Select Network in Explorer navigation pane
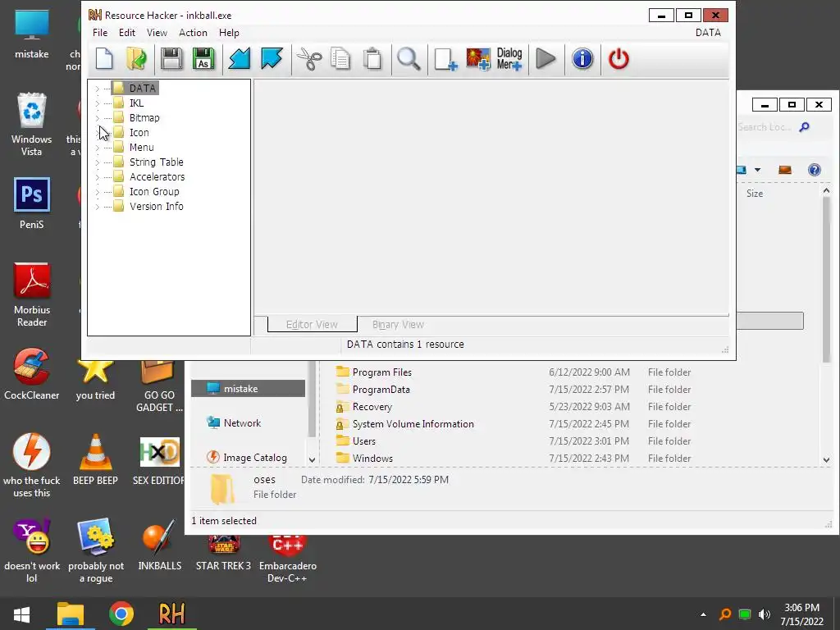The height and width of the screenshot is (630, 840). point(234,422)
